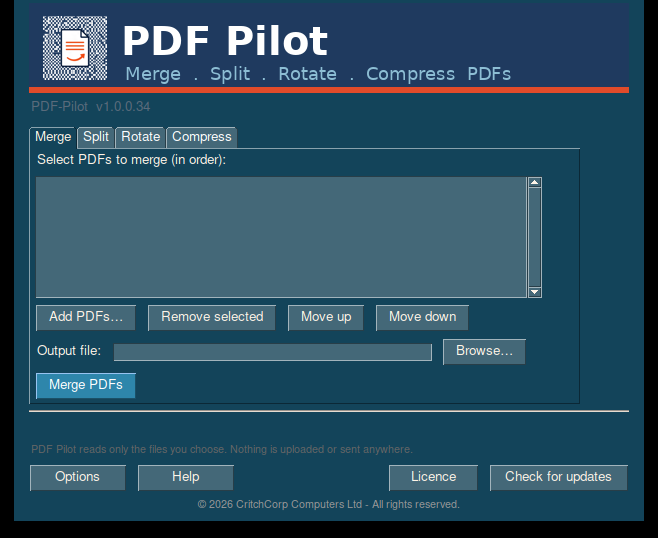
Task: Click the CritchCorp Computers Ltd copyright text
Action: pos(329,504)
